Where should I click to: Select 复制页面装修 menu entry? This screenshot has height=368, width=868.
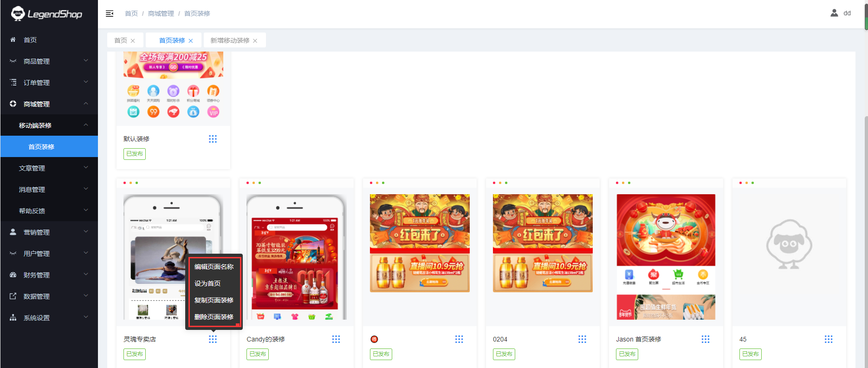click(214, 300)
